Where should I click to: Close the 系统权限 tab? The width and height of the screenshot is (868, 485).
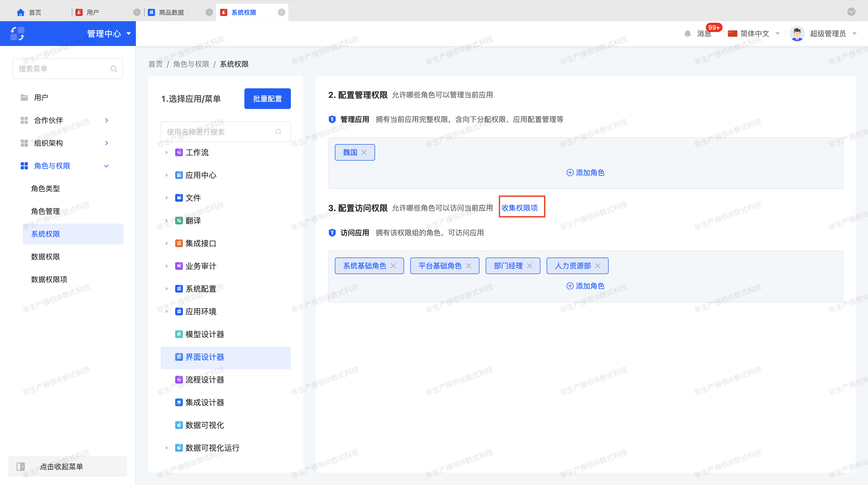tap(282, 12)
